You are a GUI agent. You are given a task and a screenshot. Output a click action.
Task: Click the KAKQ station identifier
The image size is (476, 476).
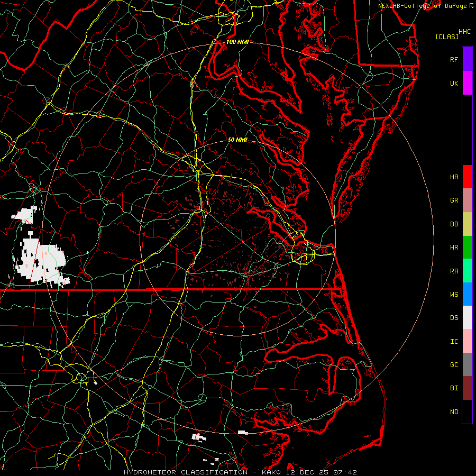coord(271,472)
